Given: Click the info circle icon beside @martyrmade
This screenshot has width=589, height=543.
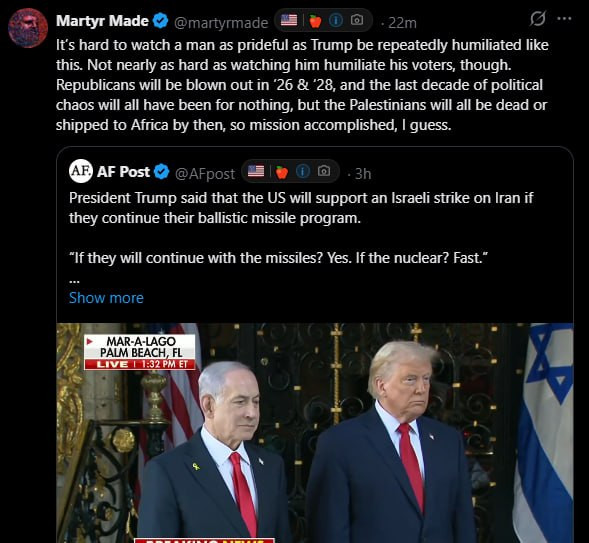Looking at the screenshot, I should click(x=336, y=20).
